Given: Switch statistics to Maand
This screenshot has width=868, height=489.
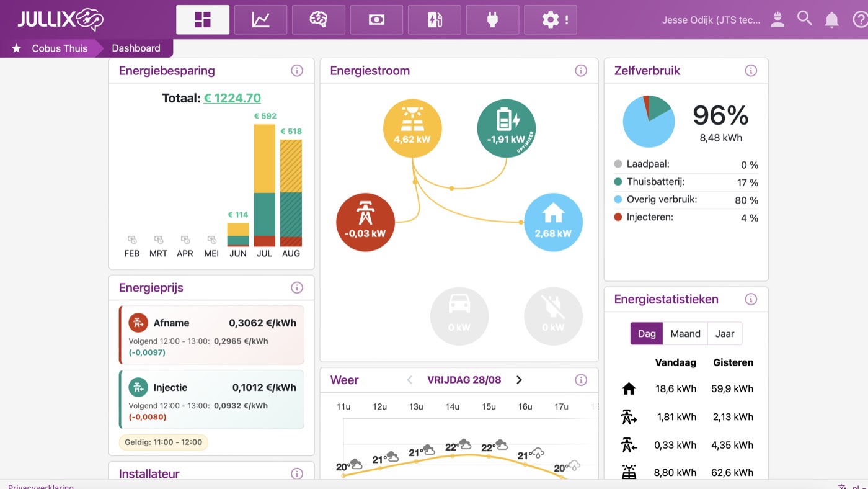Looking at the screenshot, I should (685, 333).
